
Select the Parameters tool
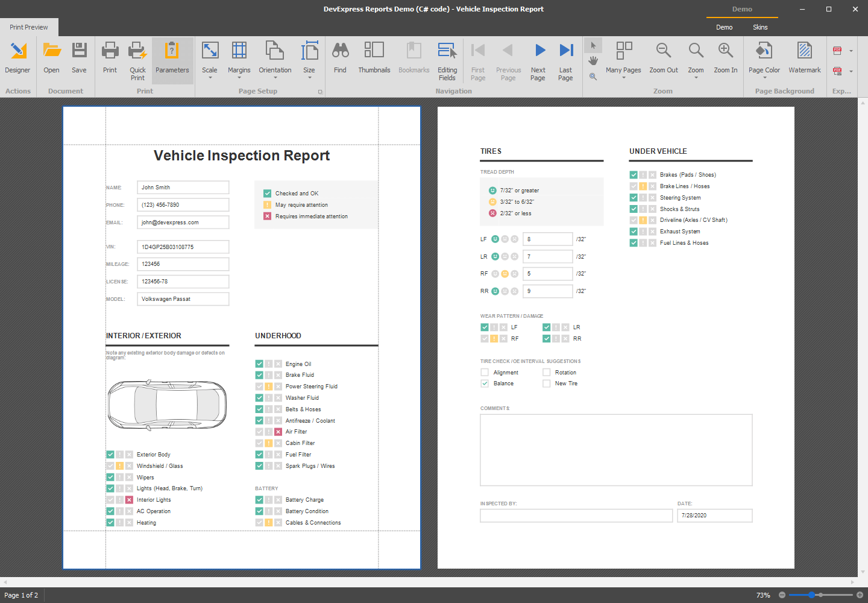172,58
